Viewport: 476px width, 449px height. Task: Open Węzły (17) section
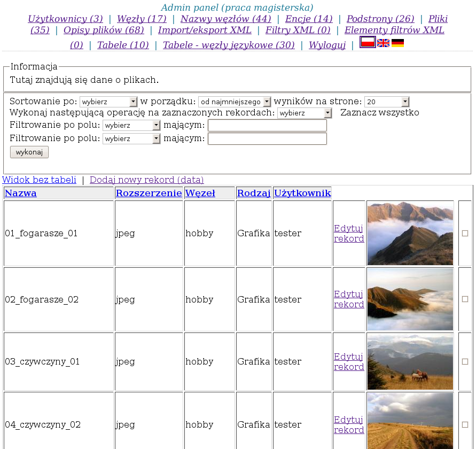coord(142,19)
